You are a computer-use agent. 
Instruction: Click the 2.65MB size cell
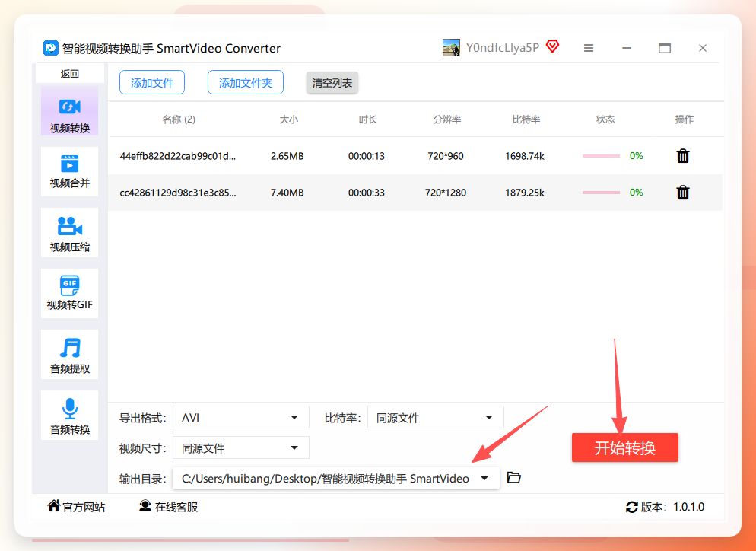click(x=287, y=156)
